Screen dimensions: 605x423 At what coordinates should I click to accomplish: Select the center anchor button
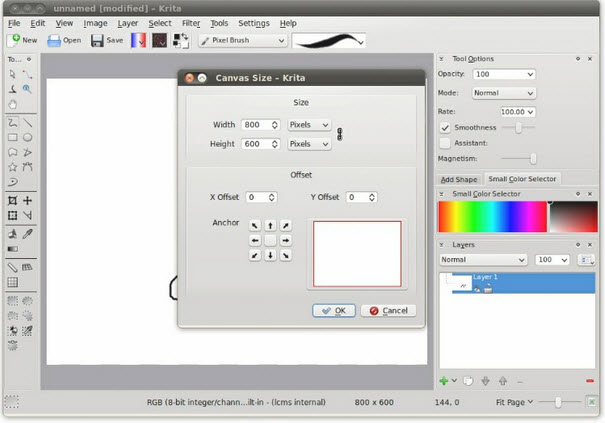(x=270, y=240)
